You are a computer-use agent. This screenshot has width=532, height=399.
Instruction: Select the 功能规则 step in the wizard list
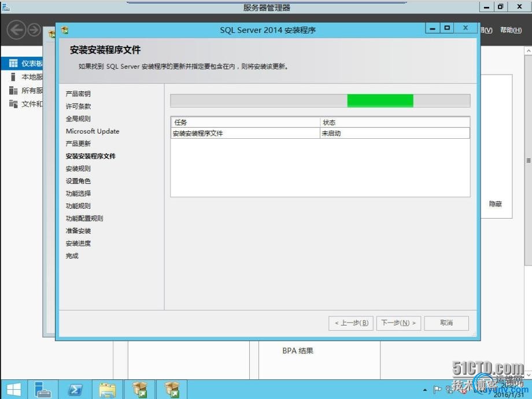click(x=78, y=206)
